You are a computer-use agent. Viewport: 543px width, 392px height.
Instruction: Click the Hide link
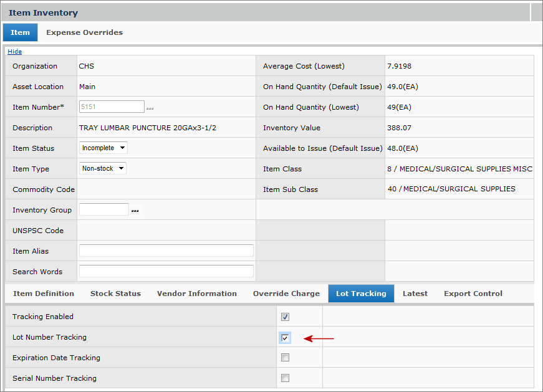coord(14,52)
